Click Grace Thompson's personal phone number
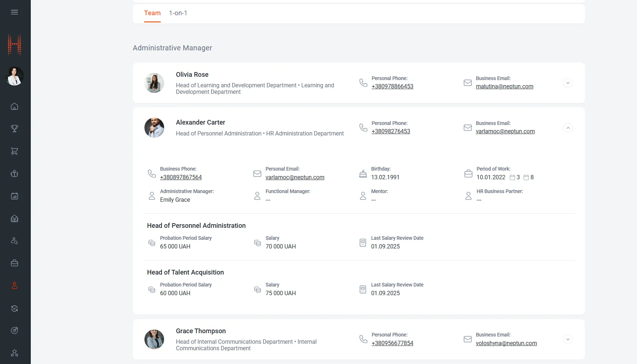 click(392, 343)
